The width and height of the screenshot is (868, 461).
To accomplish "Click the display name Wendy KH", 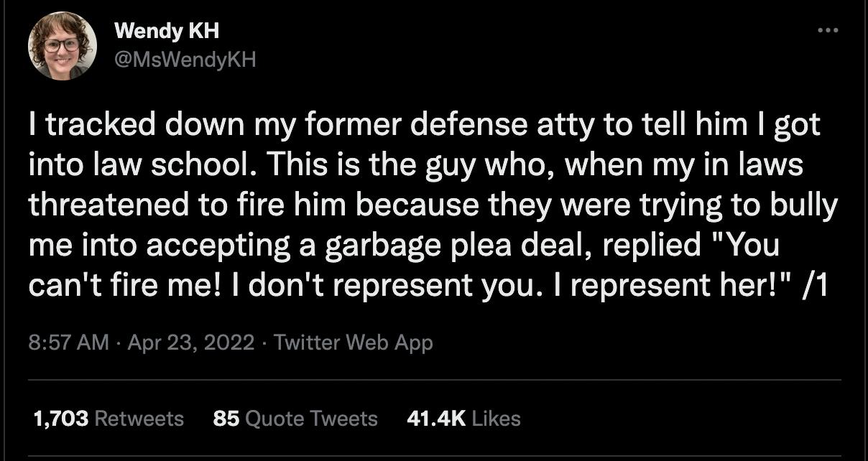I will pos(167,30).
